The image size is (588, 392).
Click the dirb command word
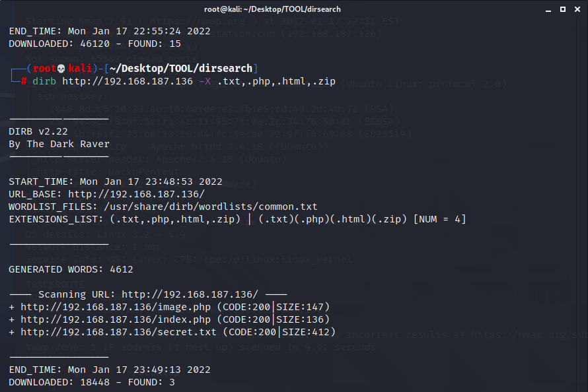point(44,81)
